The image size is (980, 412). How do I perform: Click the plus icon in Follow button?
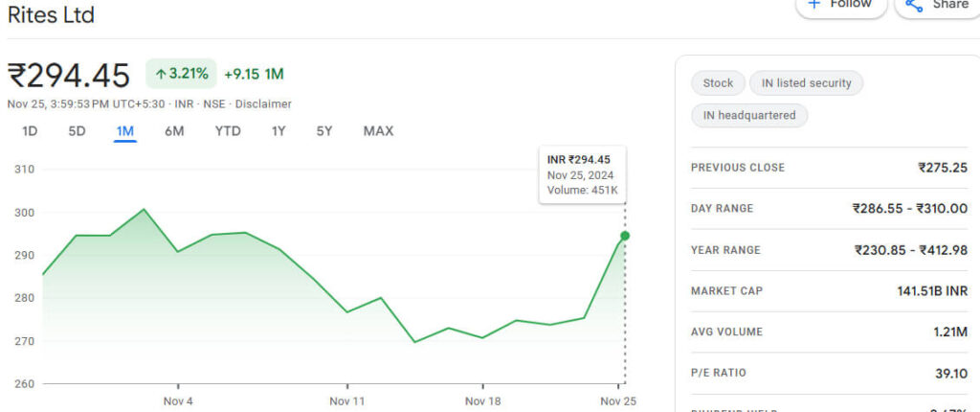(813, 4)
